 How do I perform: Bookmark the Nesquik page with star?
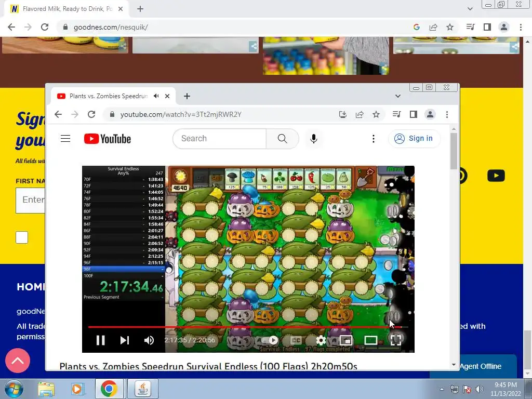tap(450, 27)
